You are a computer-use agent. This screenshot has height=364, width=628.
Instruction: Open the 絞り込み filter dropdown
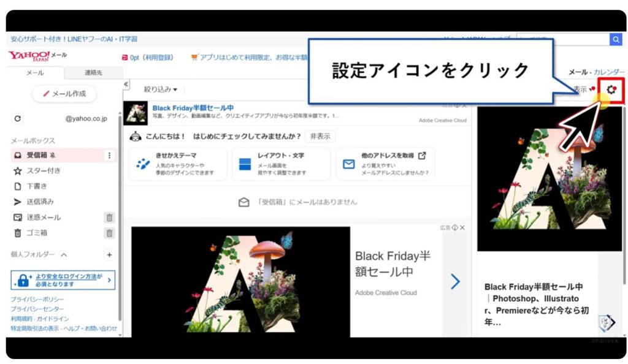pos(159,89)
